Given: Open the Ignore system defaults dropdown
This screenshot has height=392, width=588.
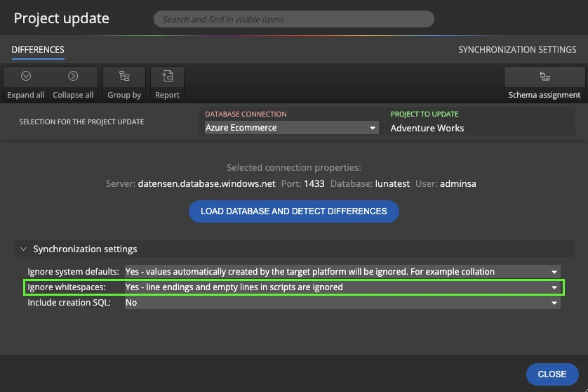Looking at the screenshot, I should [x=342, y=271].
